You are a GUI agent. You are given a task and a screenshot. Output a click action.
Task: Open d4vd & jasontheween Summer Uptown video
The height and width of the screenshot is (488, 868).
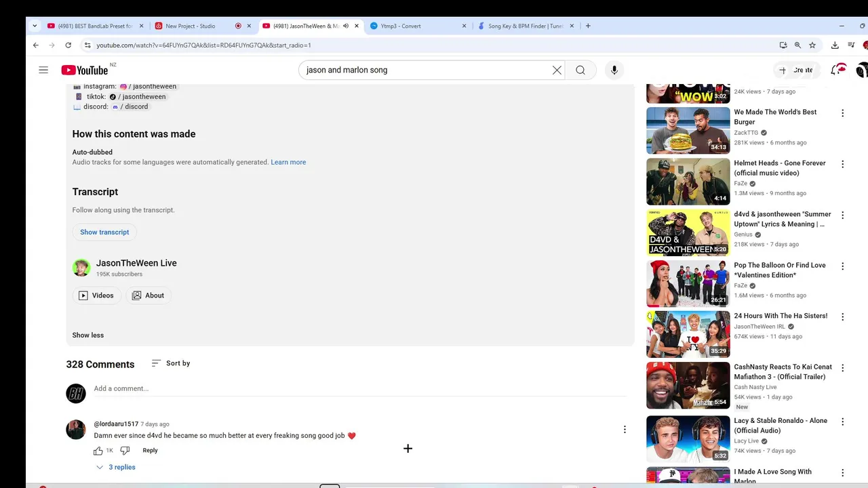tap(688, 232)
